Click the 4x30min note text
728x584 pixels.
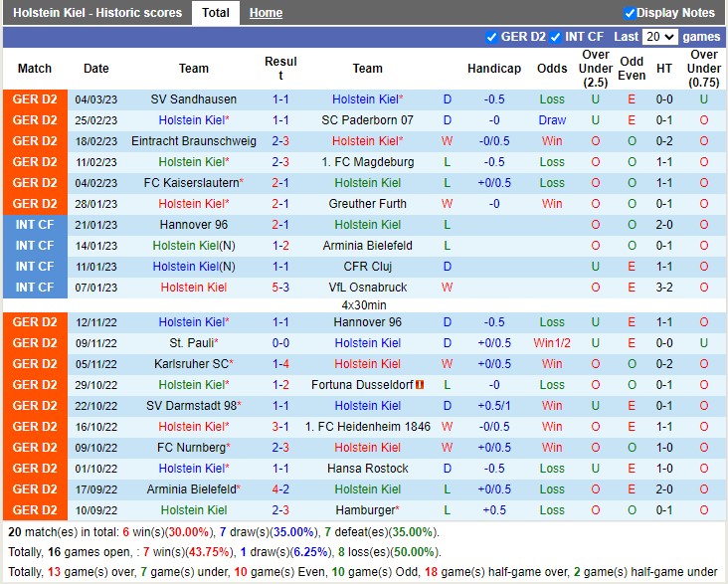click(x=364, y=305)
